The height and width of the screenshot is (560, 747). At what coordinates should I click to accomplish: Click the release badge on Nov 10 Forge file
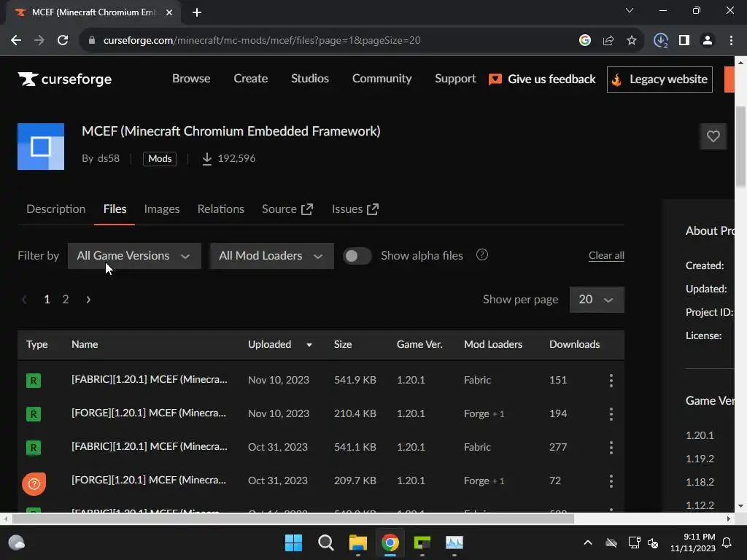(34, 414)
